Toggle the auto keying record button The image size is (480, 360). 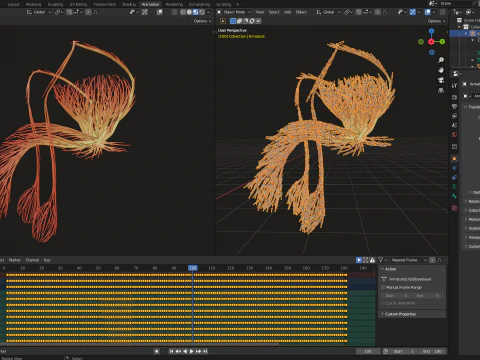coord(156,351)
